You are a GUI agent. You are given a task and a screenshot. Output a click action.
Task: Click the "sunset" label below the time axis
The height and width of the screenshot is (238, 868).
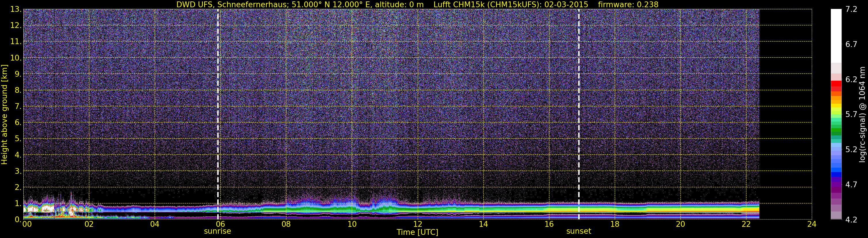point(578,231)
